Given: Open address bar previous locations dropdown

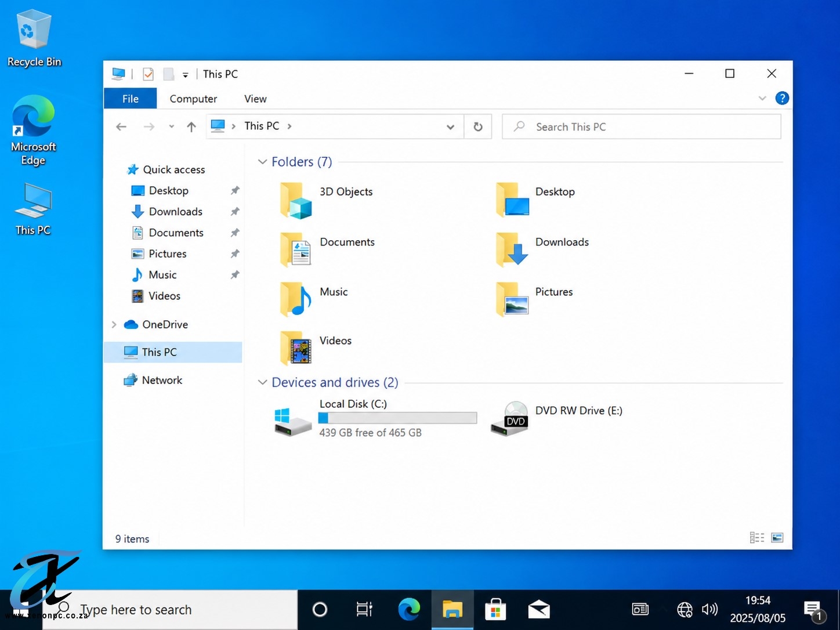Looking at the screenshot, I should coord(450,127).
